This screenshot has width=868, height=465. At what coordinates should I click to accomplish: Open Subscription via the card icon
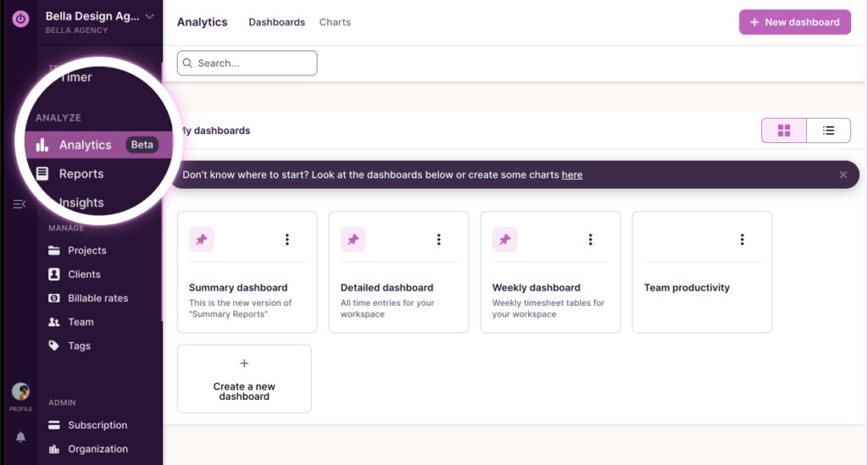pyautogui.click(x=53, y=425)
